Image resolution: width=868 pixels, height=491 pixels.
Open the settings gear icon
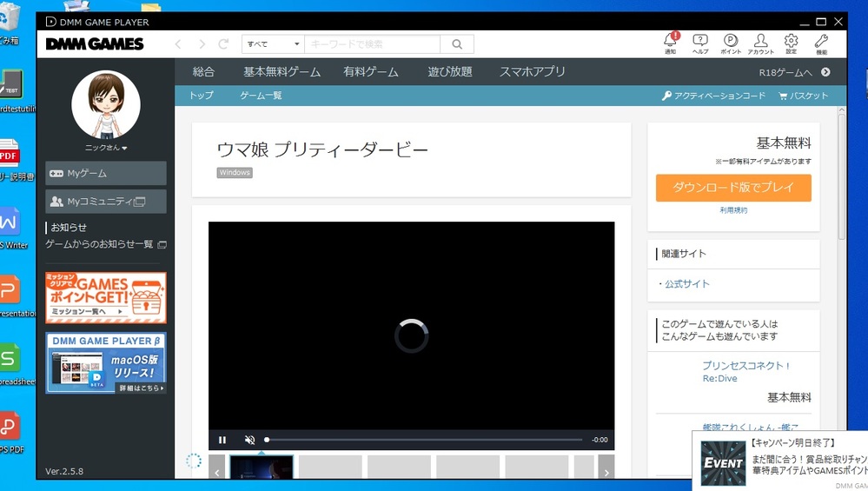coord(791,42)
